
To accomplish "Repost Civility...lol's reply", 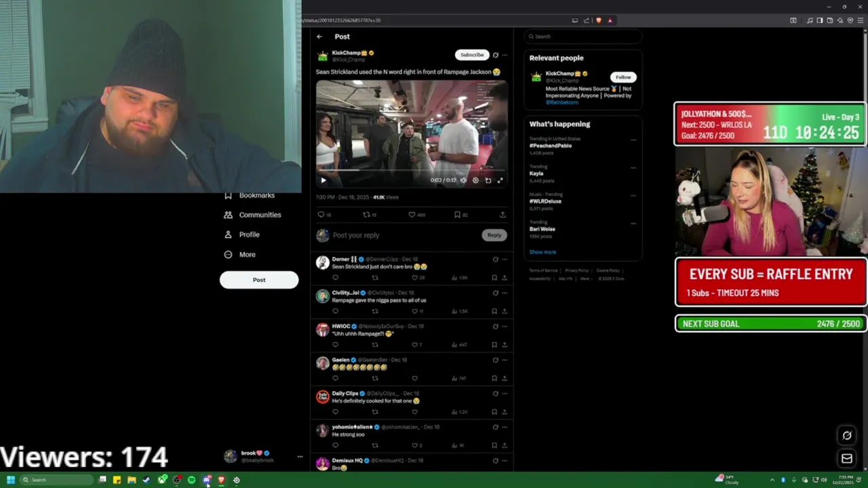I will pyautogui.click(x=375, y=311).
